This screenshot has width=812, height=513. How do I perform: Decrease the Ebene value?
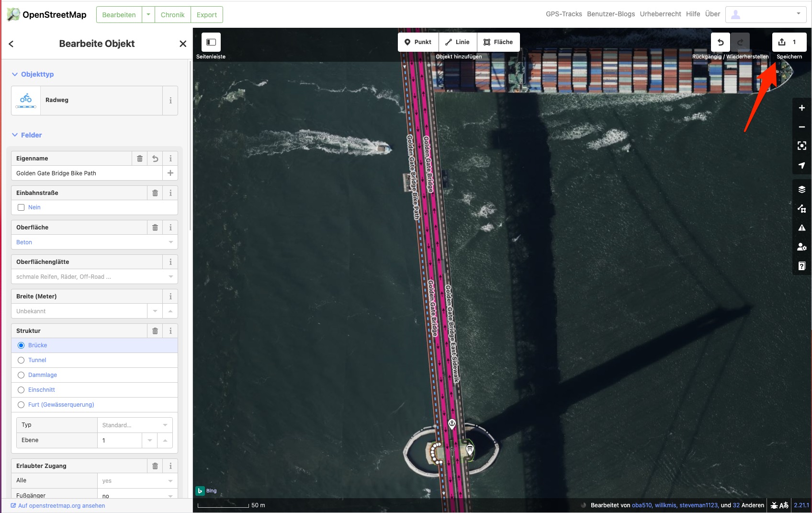[150, 440]
